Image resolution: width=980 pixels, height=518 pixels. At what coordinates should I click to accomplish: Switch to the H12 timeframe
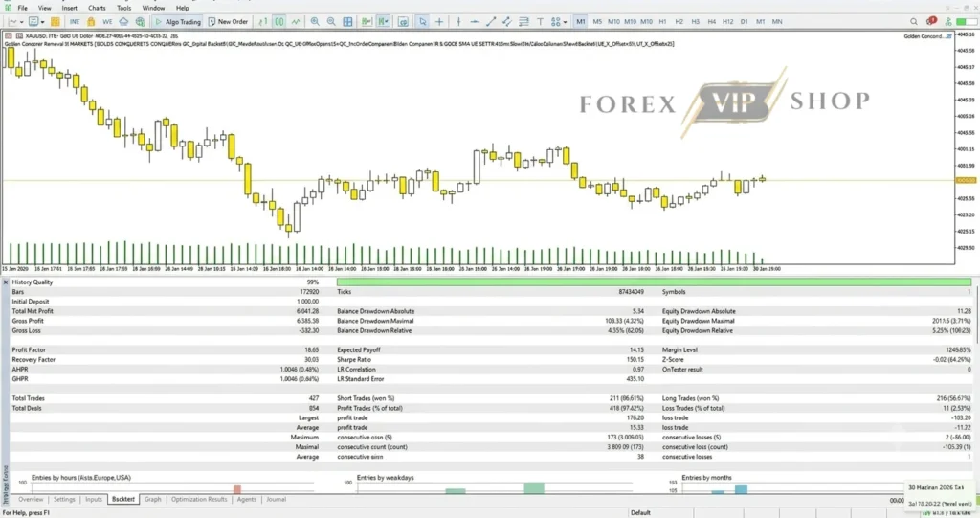[x=727, y=22]
